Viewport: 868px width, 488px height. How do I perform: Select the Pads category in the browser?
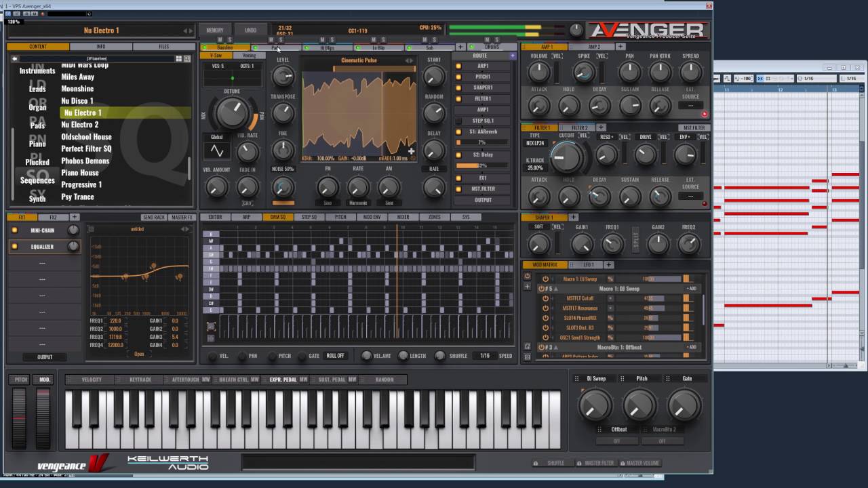(x=37, y=126)
